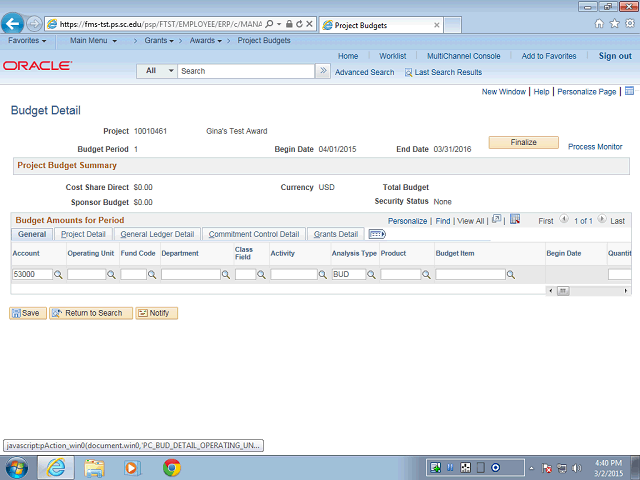
Task: Open the All search category dropdown
Action: tap(157, 71)
